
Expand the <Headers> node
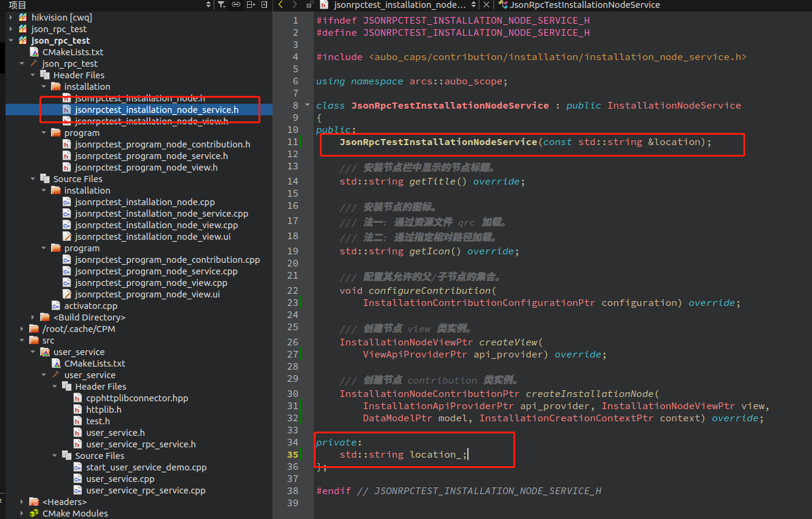pyautogui.click(x=22, y=502)
